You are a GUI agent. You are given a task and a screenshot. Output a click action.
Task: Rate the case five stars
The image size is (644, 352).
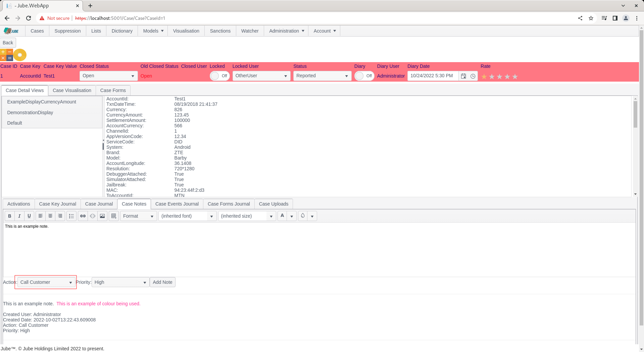pyautogui.click(x=515, y=77)
